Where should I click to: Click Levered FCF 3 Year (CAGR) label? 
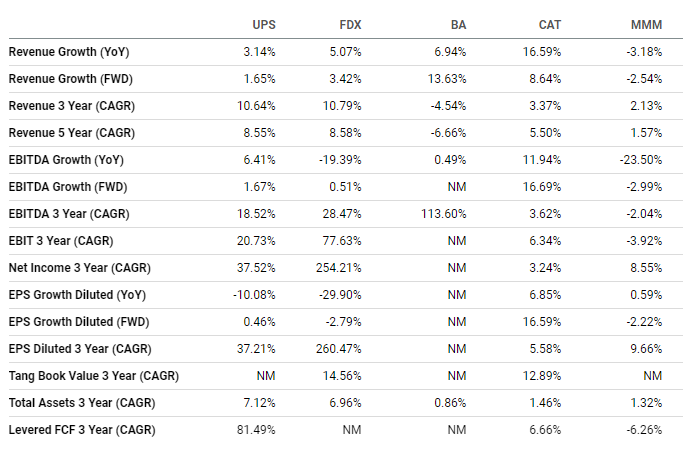click(82, 429)
